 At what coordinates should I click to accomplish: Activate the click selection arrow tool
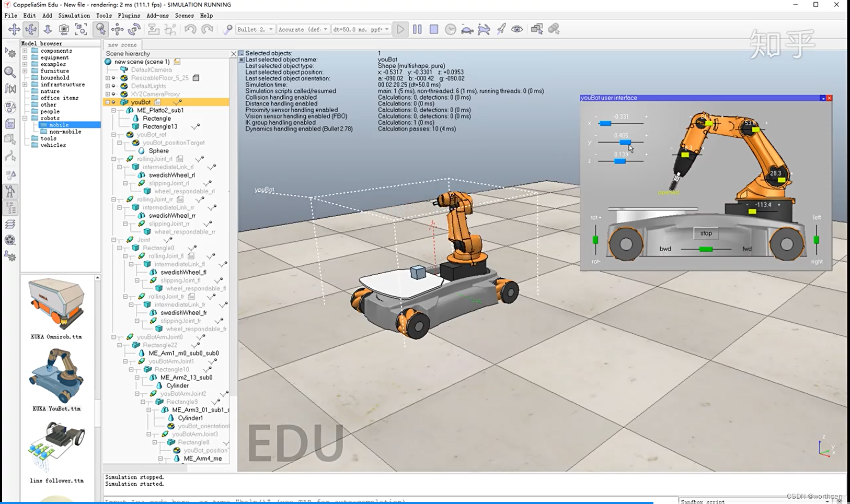(100, 29)
